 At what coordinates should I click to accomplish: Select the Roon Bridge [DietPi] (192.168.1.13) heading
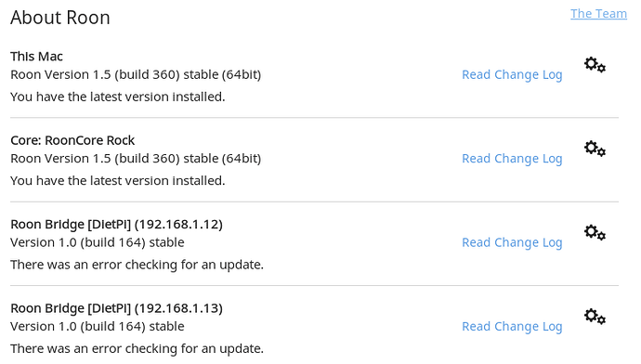(x=116, y=308)
